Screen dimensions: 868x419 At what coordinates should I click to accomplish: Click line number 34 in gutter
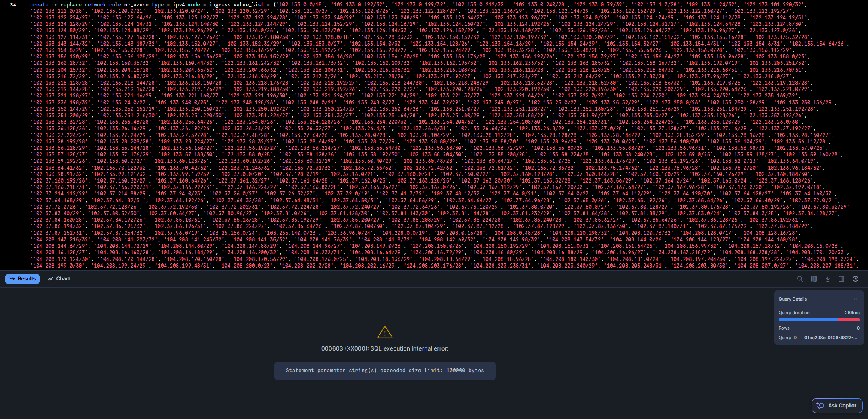click(13, 5)
